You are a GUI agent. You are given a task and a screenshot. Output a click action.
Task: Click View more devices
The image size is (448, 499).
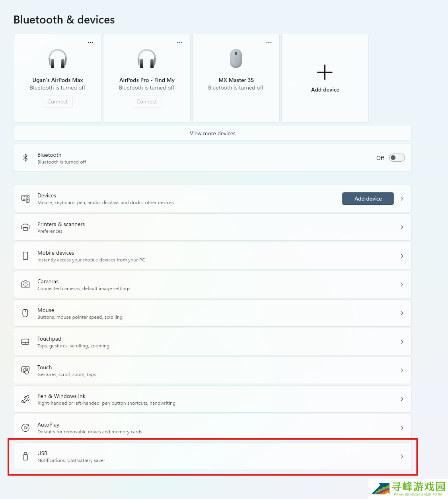pyautogui.click(x=212, y=133)
